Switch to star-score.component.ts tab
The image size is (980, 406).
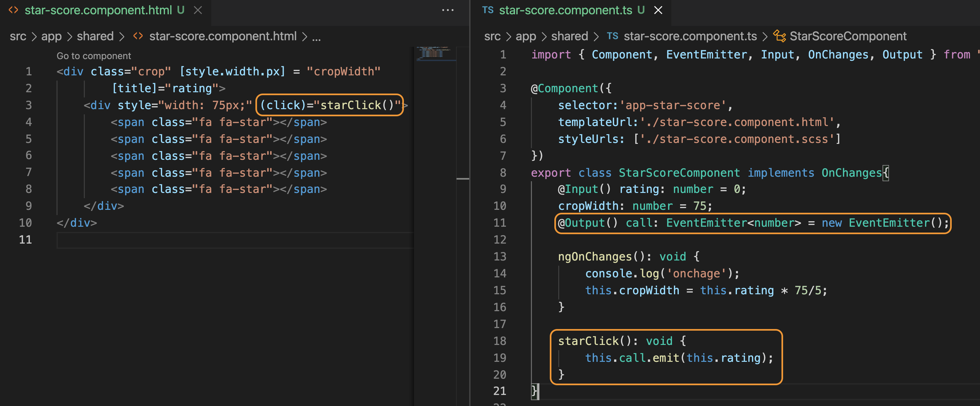tap(565, 10)
